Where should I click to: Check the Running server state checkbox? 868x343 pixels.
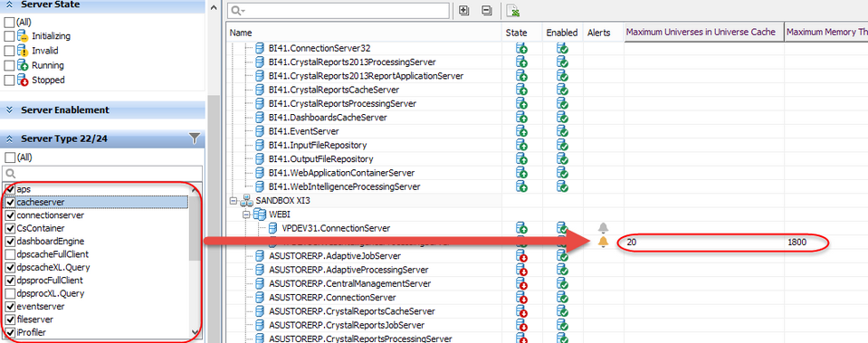click(x=9, y=65)
